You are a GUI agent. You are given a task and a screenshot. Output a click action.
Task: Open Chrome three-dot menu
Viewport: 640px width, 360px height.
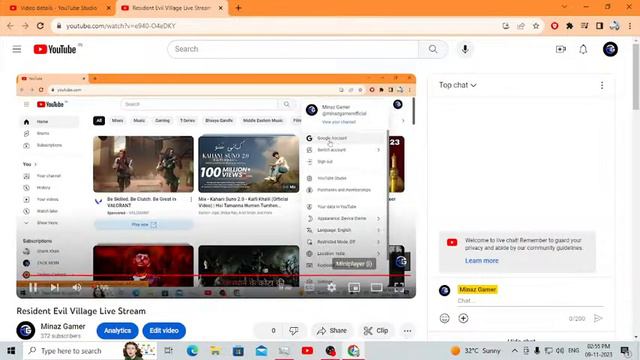[x=630, y=26]
